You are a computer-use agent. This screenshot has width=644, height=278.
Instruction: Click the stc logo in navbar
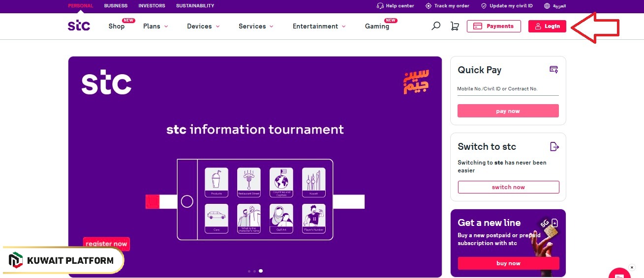tap(79, 26)
